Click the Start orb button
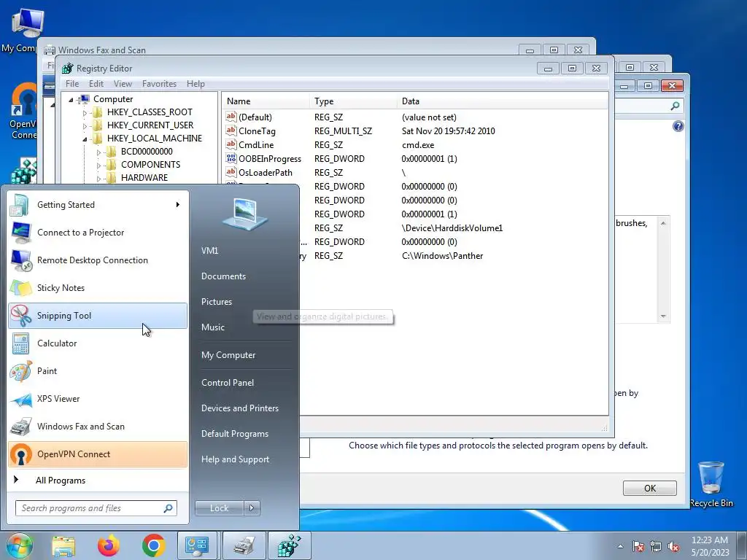The height and width of the screenshot is (560, 747). click(19, 545)
